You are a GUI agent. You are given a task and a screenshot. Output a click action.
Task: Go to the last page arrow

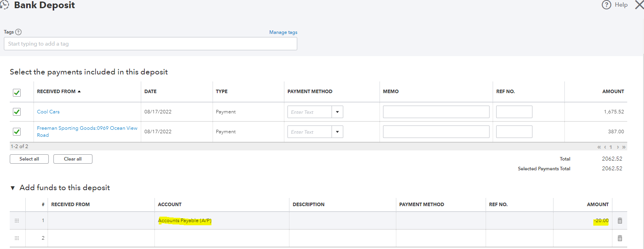coord(624,147)
